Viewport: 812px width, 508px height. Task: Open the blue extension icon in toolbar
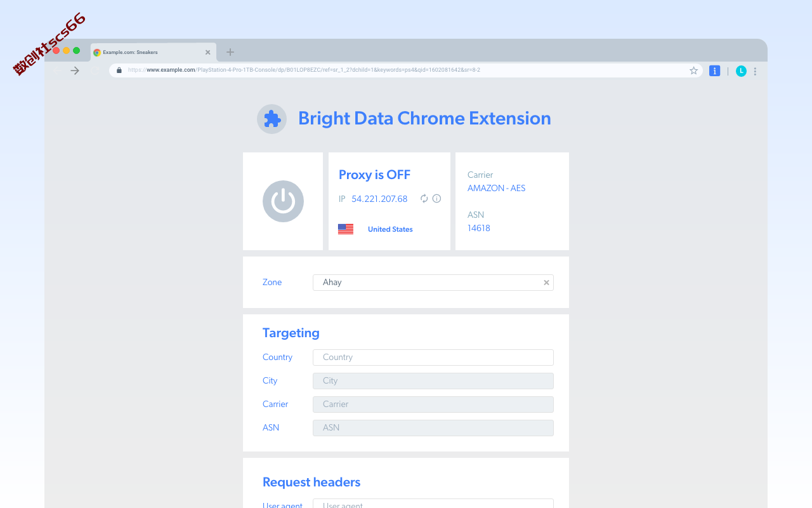pos(714,71)
